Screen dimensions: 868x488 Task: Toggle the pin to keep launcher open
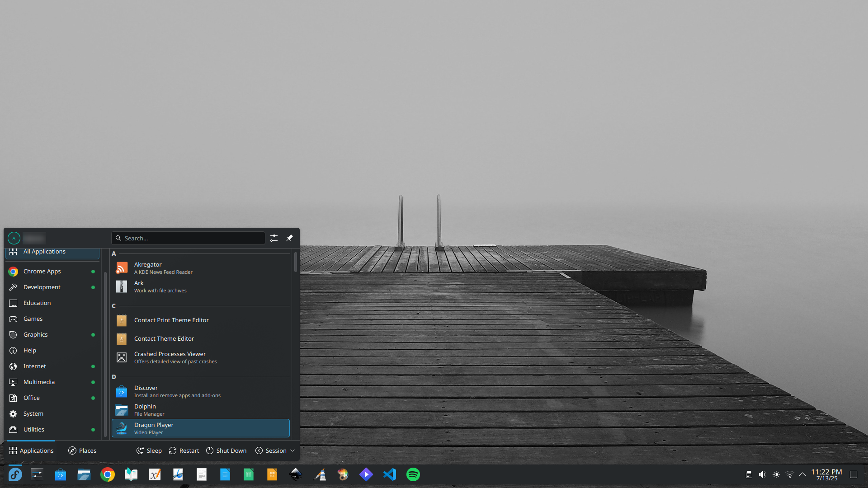(x=289, y=238)
